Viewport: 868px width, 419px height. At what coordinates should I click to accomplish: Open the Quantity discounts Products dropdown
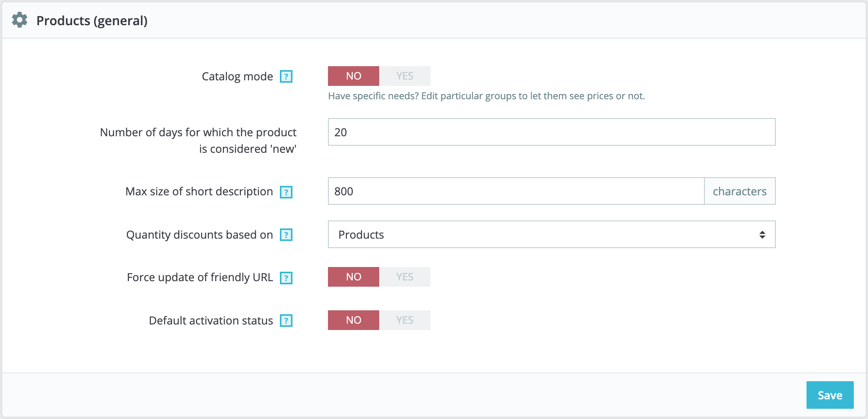(551, 234)
